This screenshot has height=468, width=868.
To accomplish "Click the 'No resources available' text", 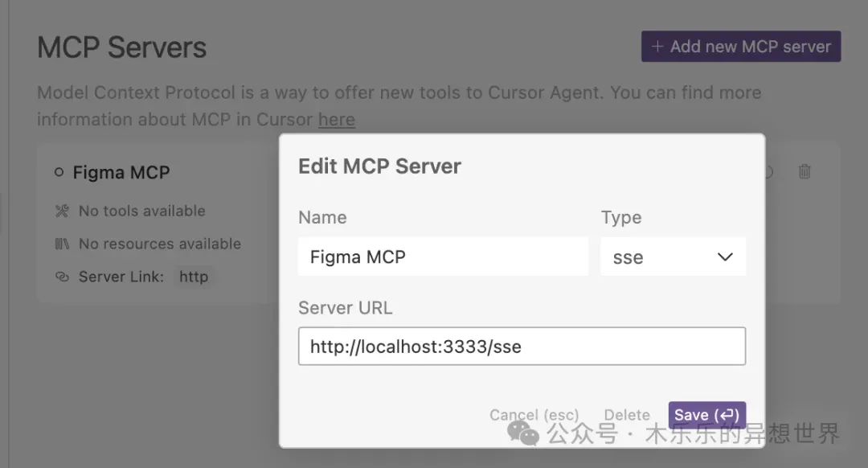I will (x=160, y=244).
